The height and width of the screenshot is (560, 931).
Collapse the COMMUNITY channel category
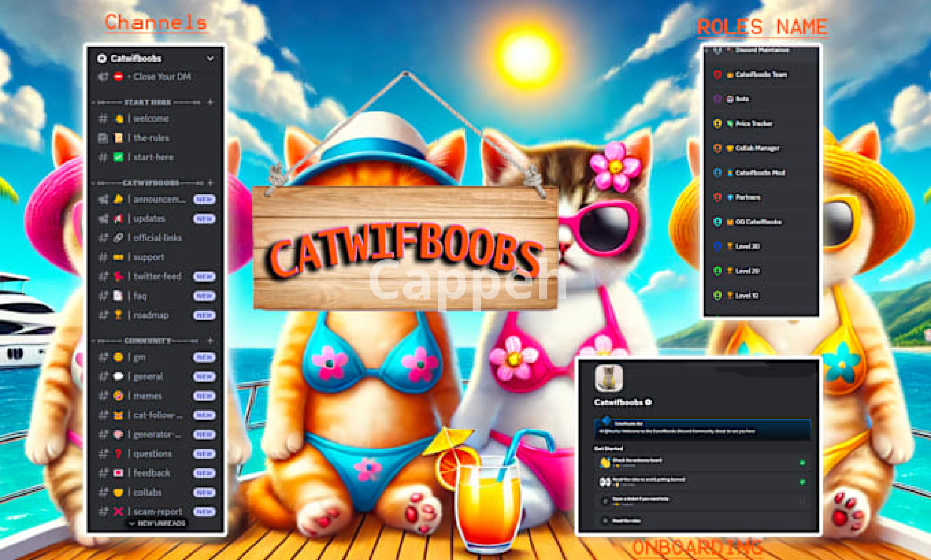coord(147,341)
